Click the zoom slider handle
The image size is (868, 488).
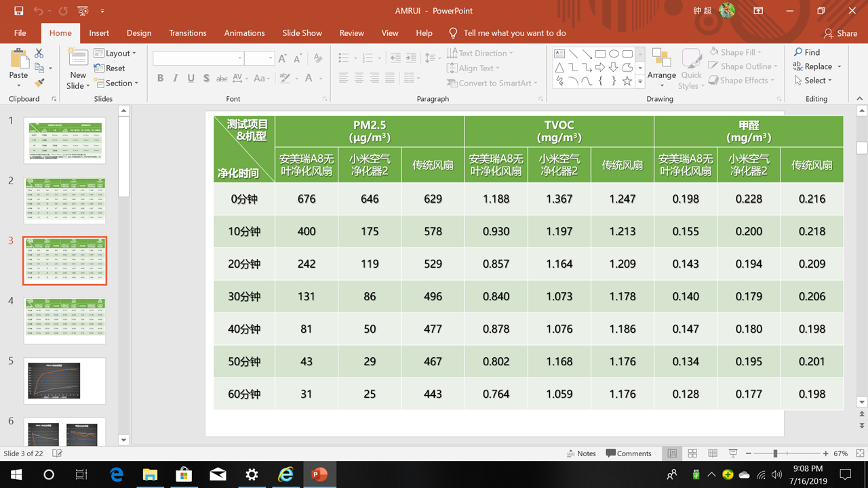[775, 453]
